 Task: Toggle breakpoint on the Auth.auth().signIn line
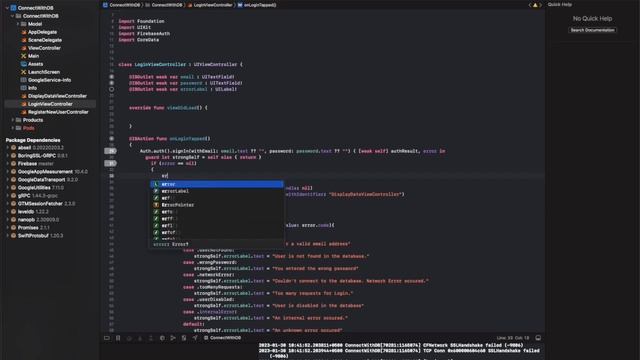[x=111, y=151]
